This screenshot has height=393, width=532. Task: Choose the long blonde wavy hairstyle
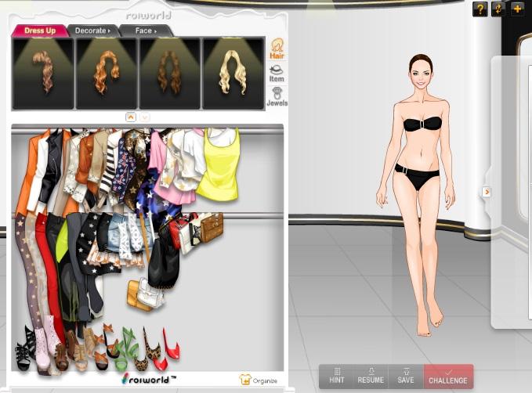tap(233, 73)
